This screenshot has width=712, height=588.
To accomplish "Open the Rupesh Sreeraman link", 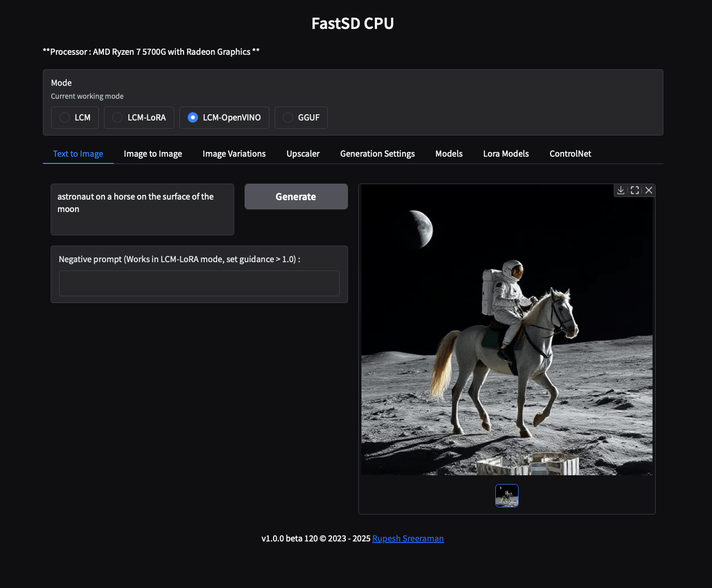I will click(x=408, y=538).
